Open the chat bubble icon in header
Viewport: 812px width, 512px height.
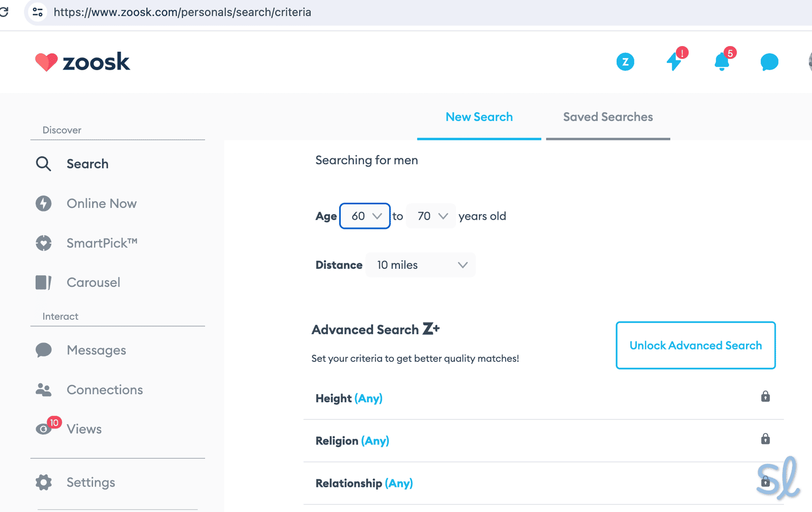[x=769, y=62]
